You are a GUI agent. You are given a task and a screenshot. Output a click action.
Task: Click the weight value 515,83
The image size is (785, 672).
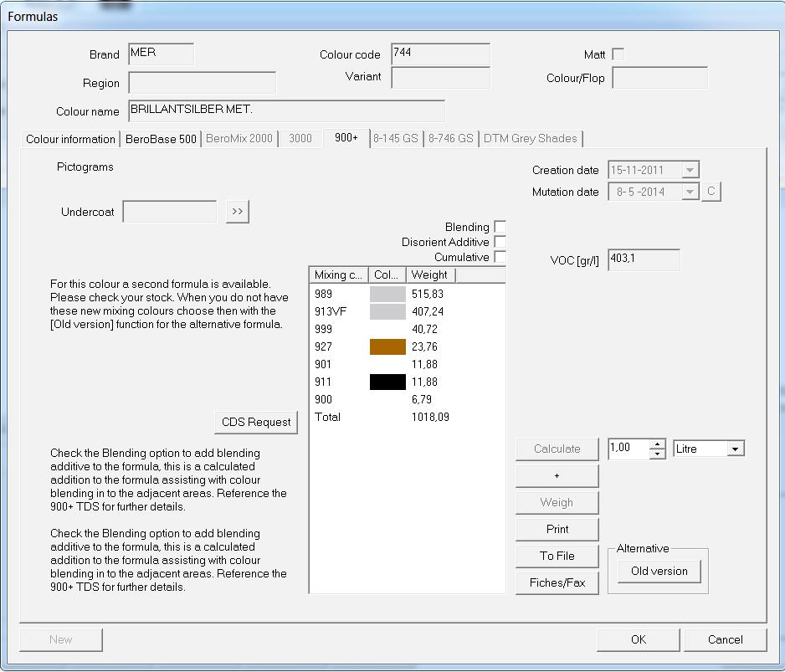tap(428, 294)
